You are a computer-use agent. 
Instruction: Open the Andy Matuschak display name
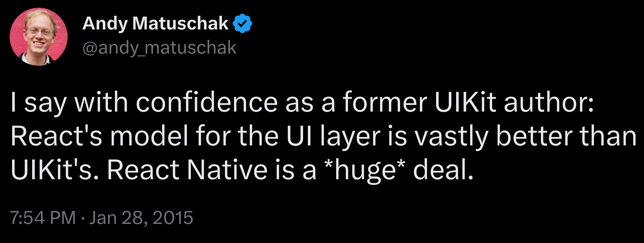155,23
